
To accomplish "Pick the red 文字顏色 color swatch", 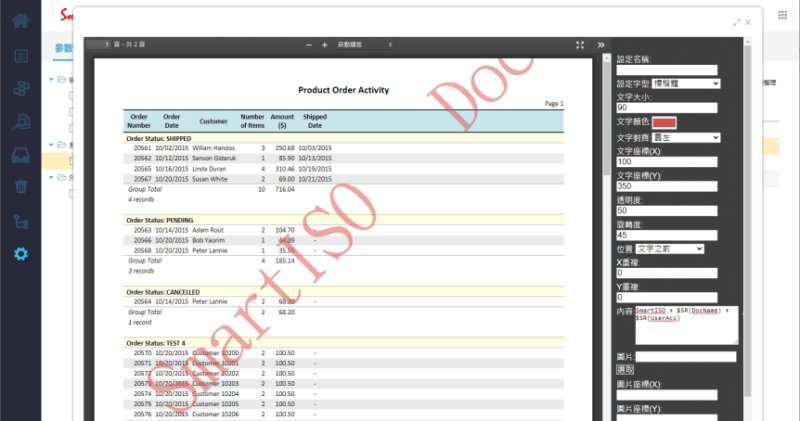I will click(664, 122).
